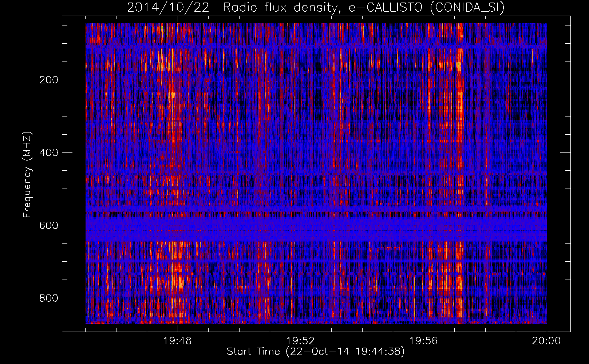Viewport: 589px width, 364px height.
Task: Click the 'Frequency (MHZ)' axis label
Action: click(27, 174)
